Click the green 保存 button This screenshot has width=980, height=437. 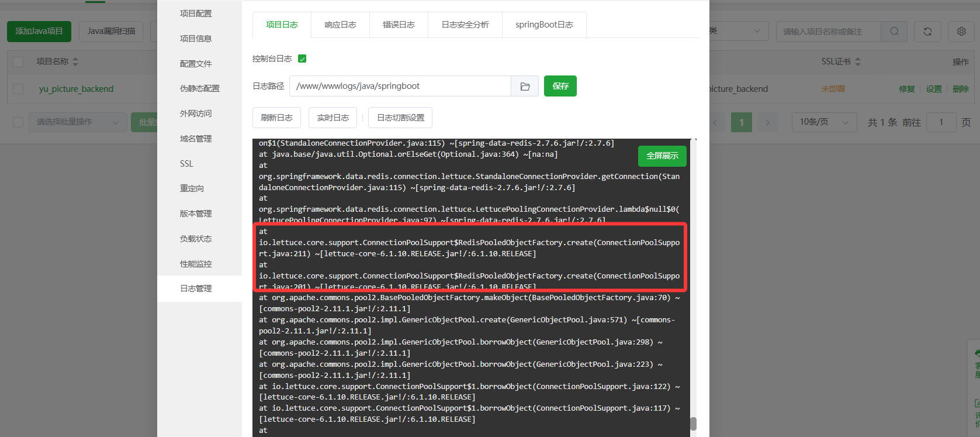[x=560, y=87]
